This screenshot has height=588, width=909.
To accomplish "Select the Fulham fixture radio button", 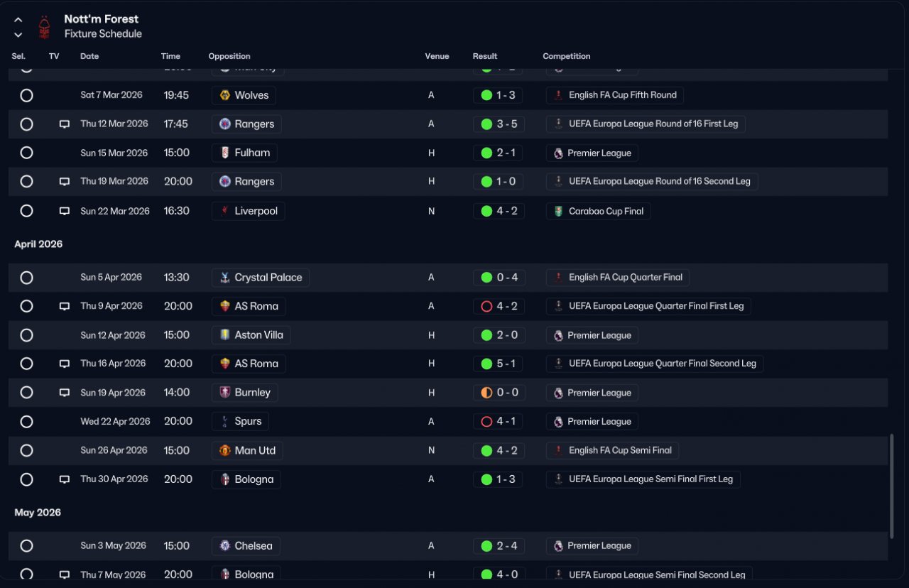I will (x=26, y=153).
